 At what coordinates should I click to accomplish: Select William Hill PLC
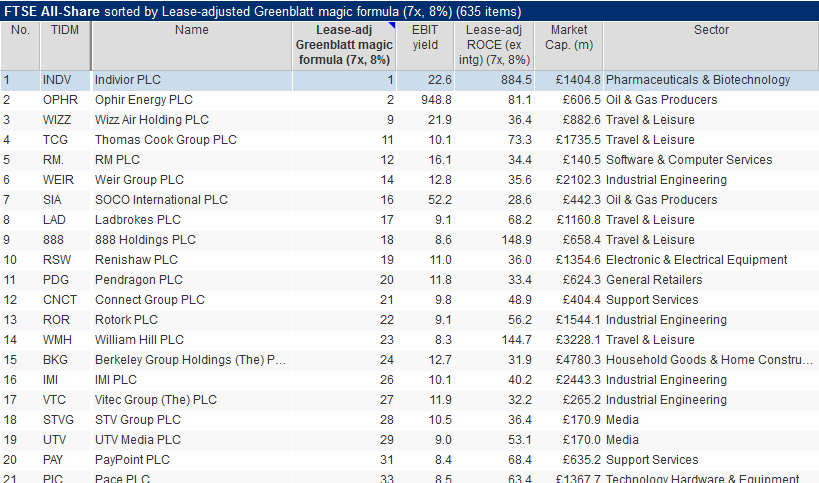pos(139,339)
